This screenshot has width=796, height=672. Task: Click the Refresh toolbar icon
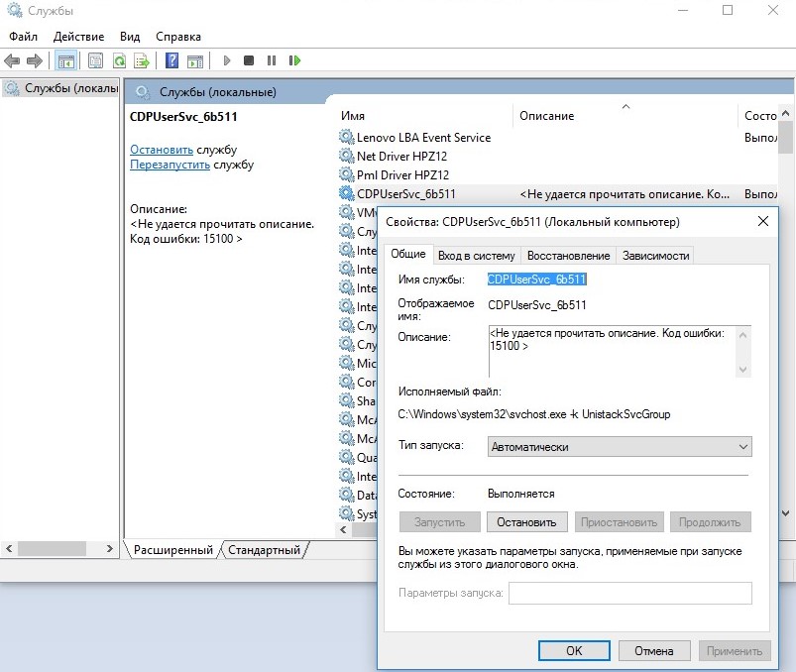point(119,60)
